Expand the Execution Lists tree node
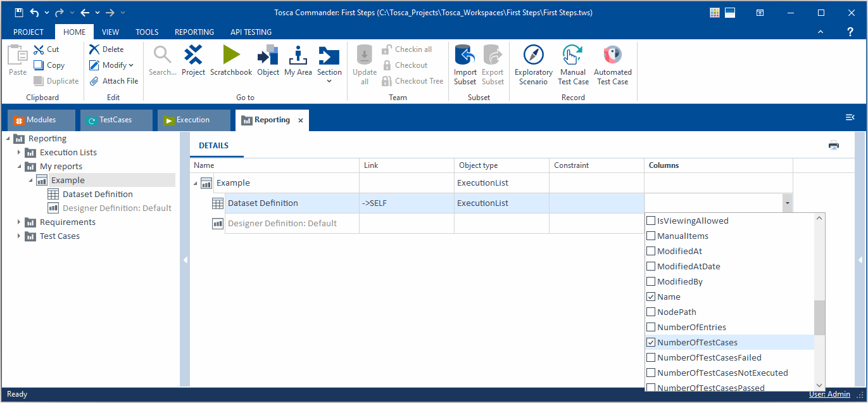 click(x=19, y=153)
